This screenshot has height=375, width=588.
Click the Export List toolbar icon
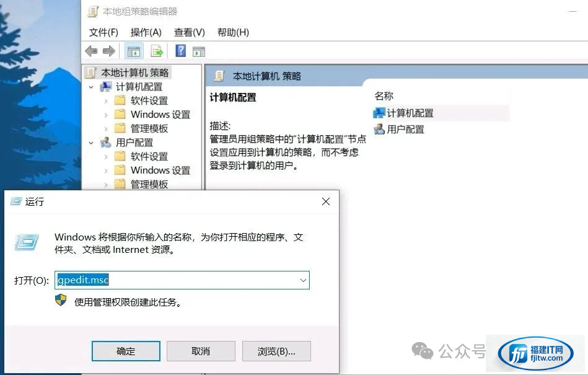pyautogui.click(x=157, y=51)
